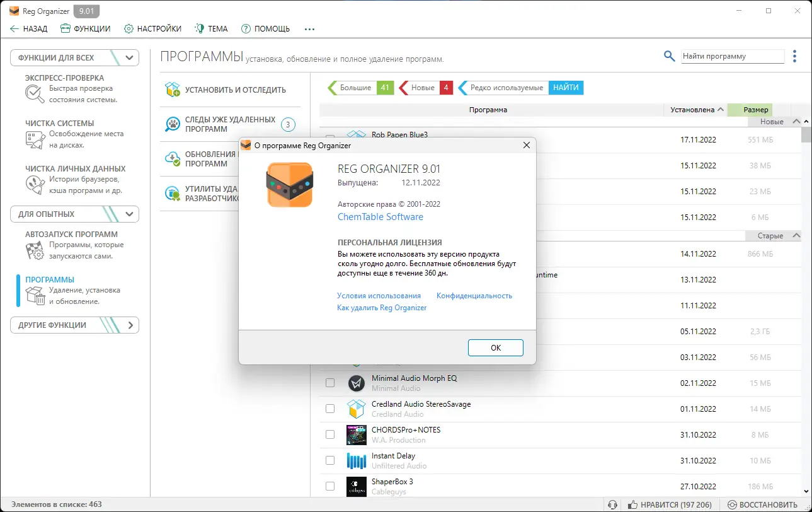The height and width of the screenshot is (512, 812).
Task: Open Следы уже удаленных программ traces finder
Action: point(172,124)
